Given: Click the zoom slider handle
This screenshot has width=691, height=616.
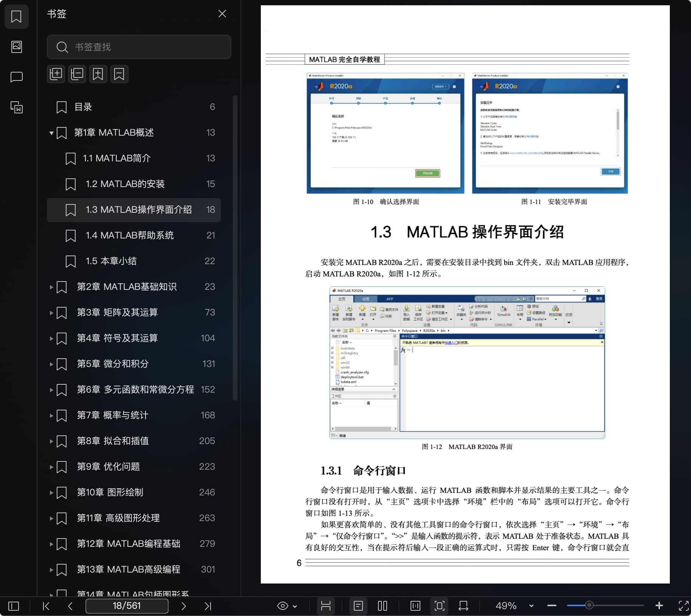Looking at the screenshot, I should [x=589, y=605].
